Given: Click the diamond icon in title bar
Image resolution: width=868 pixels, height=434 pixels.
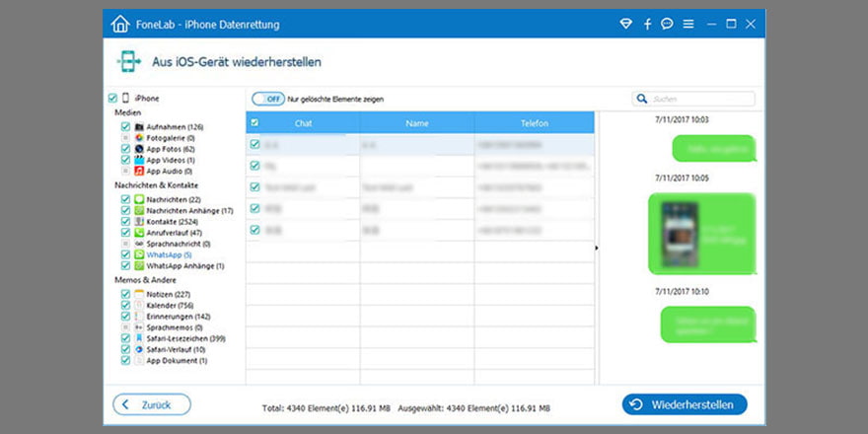Looking at the screenshot, I should (625, 24).
